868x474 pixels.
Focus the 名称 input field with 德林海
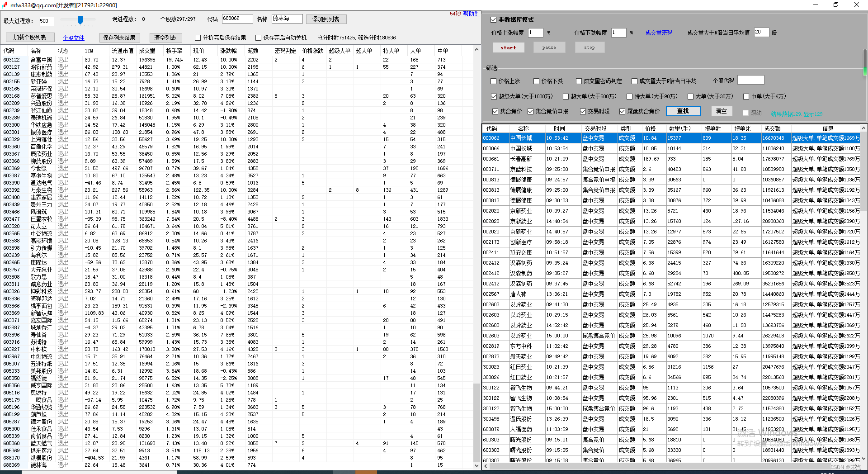287,19
